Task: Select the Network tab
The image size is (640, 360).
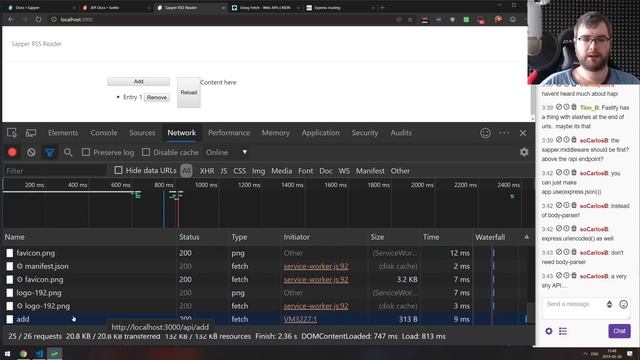Action: point(182,133)
